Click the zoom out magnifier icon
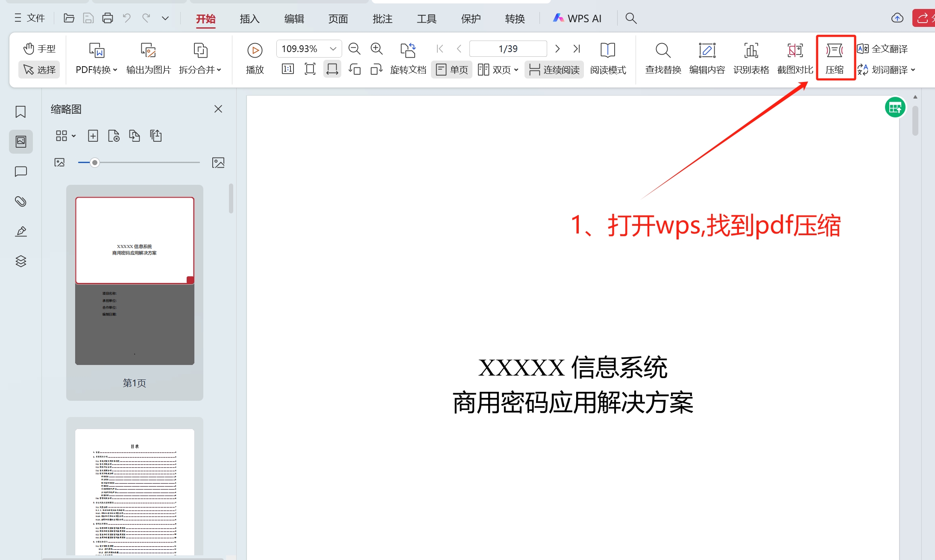 tap(354, 49)
